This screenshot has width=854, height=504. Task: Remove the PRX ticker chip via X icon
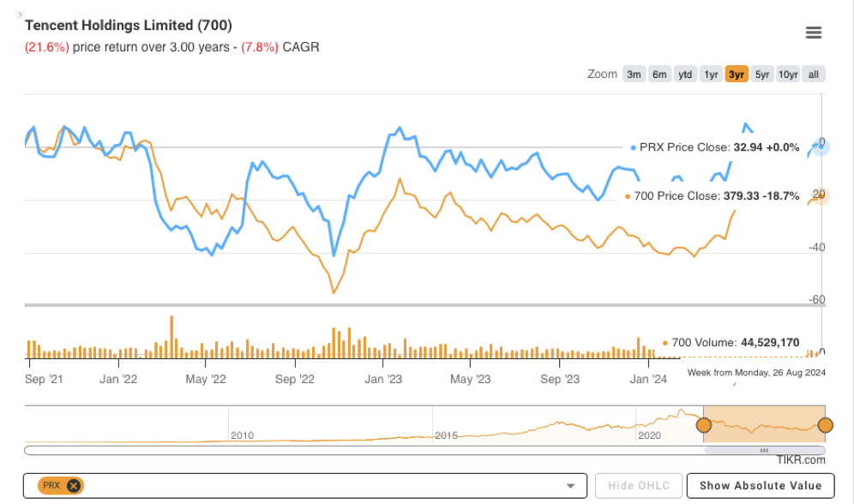(73, 485)
